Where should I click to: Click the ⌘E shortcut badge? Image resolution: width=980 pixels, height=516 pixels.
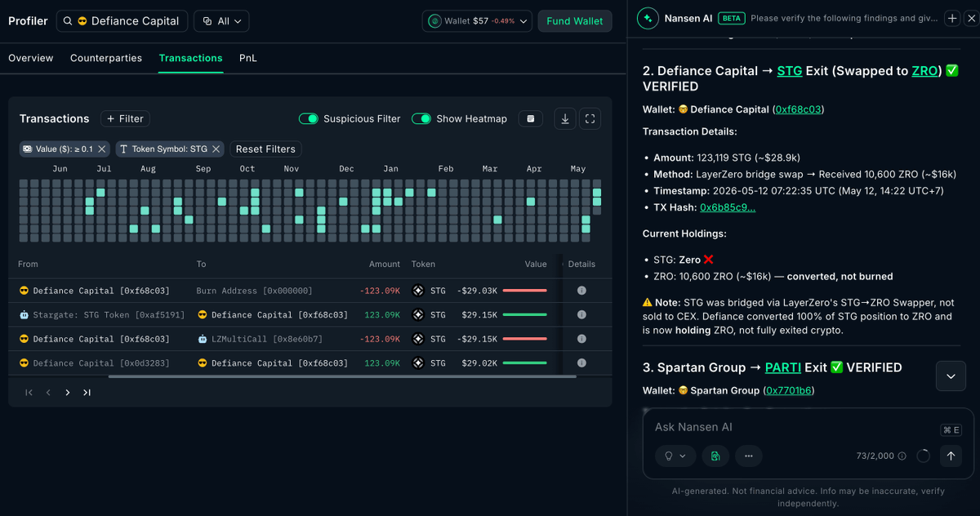(x=951, y=430)
